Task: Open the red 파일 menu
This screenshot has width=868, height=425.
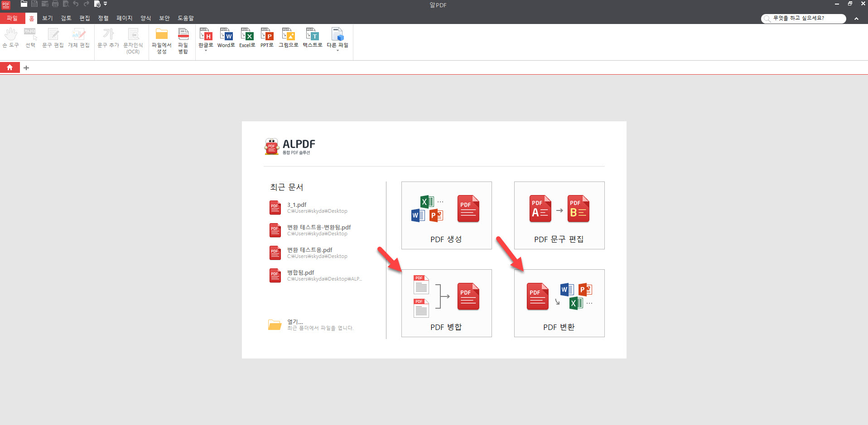Action: 12,18
